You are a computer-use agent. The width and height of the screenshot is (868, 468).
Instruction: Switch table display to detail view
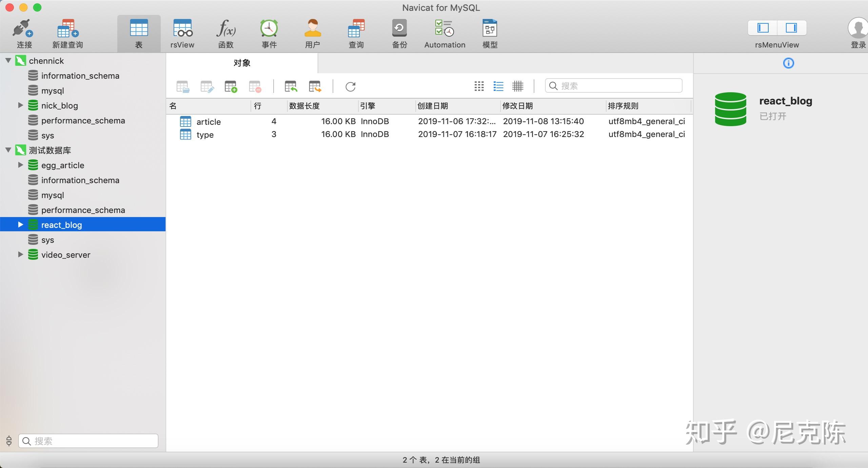(518, 86)
